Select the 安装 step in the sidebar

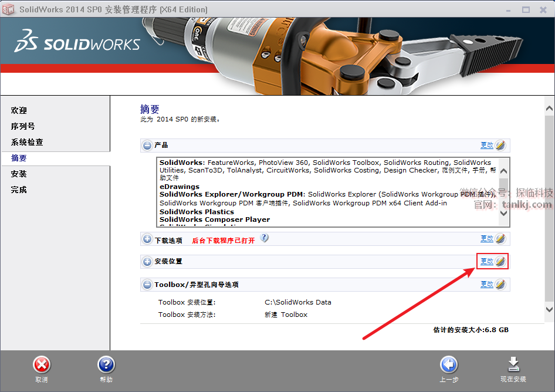click(x=19, y=174)
